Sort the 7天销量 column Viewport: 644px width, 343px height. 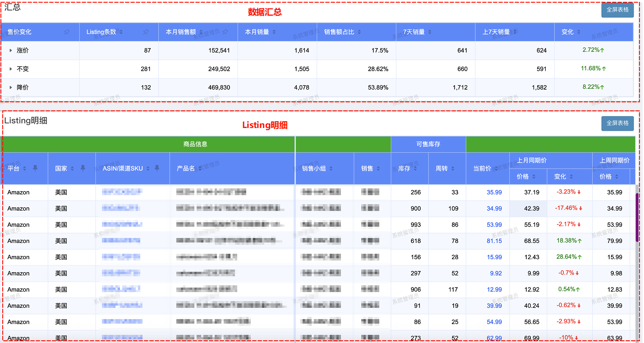[430, 32]
